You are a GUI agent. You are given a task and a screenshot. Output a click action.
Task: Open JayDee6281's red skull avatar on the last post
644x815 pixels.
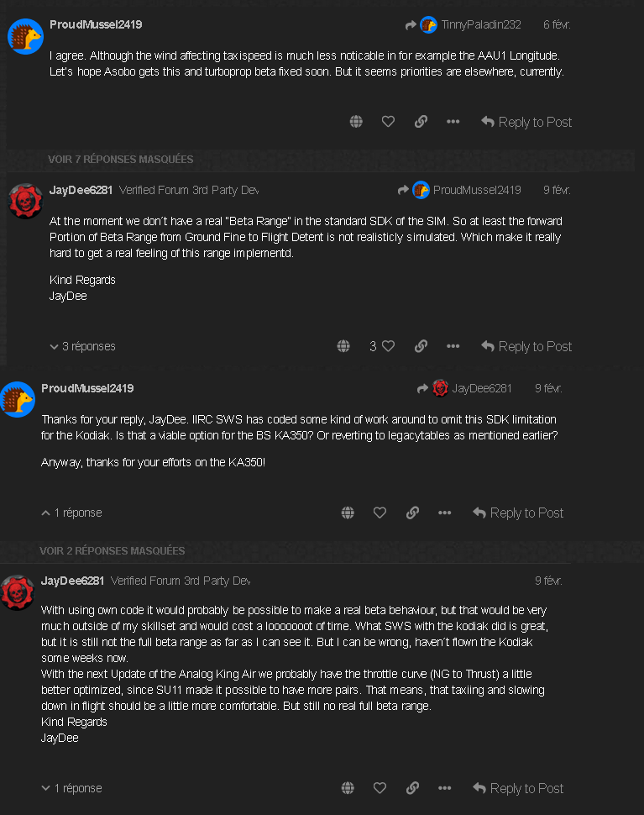pyautogui.click(x=17, y=592)
